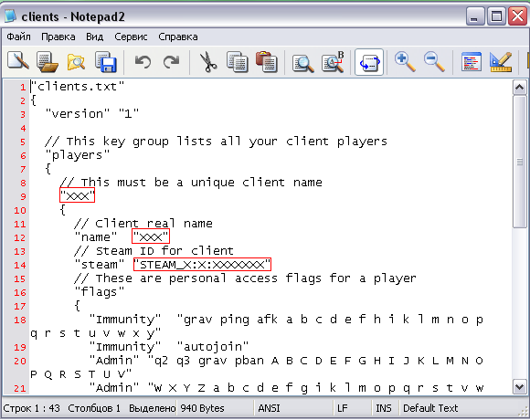Viewport: 530px width, 420px height.
Task: Open the Replace dialog icon
Action: [333, 62]
